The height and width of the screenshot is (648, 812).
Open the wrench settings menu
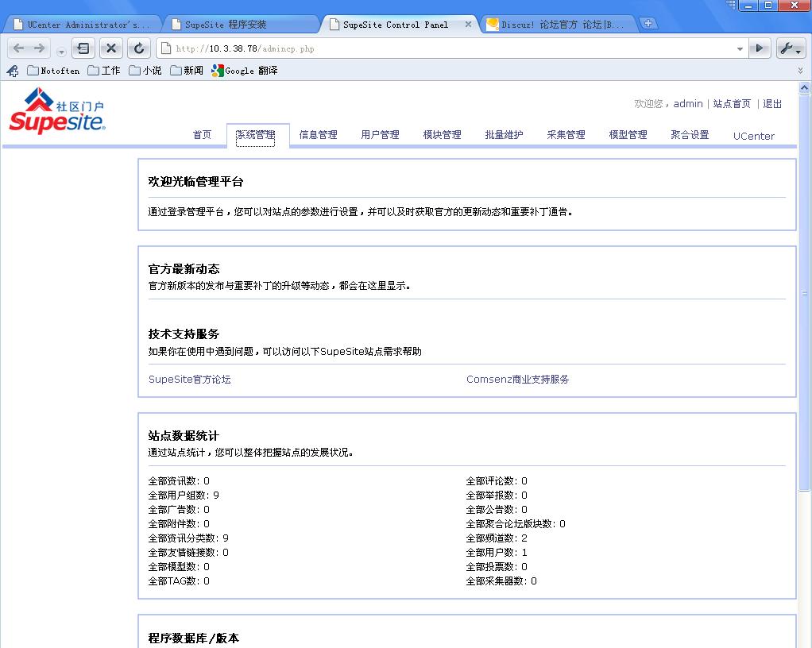pyautogui.click(x=790, y=48)
